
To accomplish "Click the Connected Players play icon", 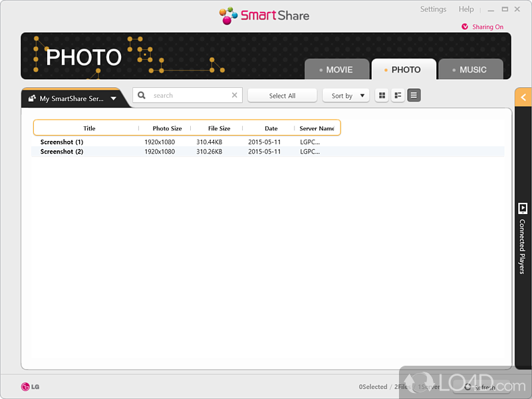I will [523, 208].
